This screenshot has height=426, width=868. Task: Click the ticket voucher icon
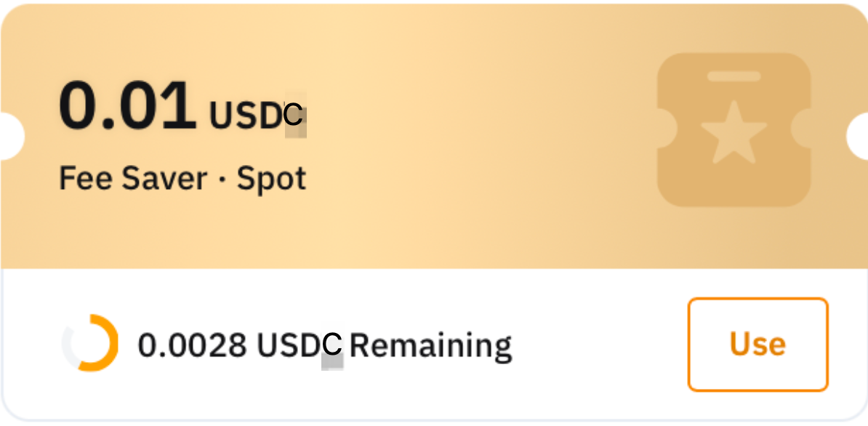734,129
